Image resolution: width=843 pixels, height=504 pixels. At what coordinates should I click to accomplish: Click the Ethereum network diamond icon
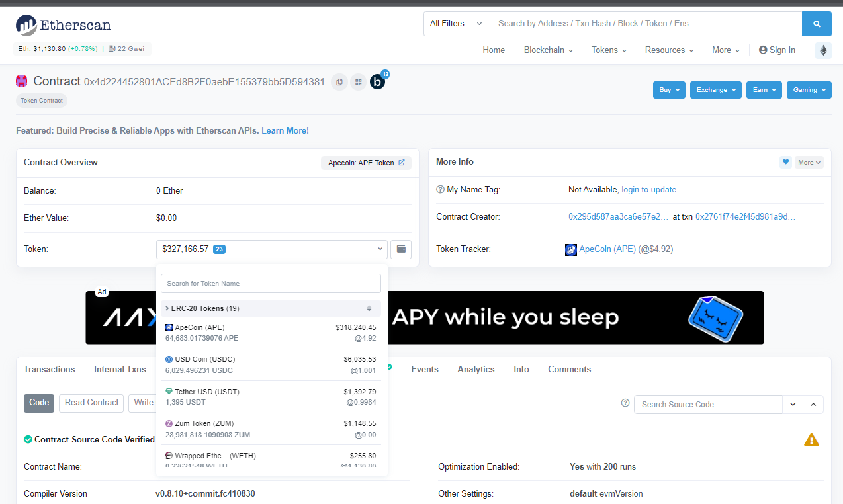pos(823,50)
